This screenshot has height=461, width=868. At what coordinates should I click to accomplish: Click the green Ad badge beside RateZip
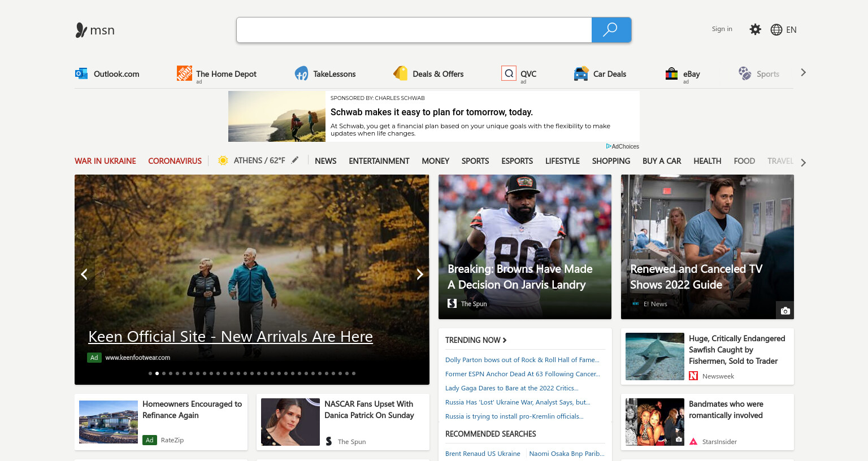click(149, 440)
